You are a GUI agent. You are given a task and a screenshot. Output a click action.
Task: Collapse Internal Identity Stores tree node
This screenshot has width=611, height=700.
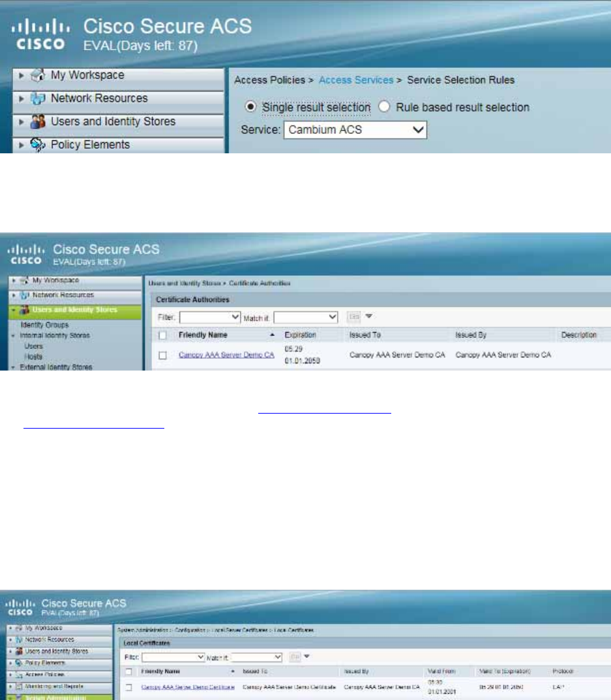click(x=13, y=336)
